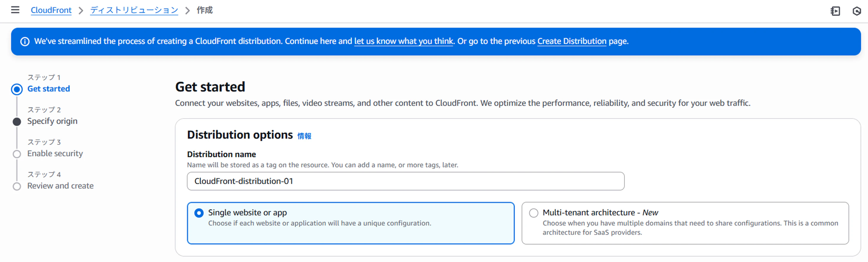
Task: Click the ステップ 3 label
Action: pos(44,142)
